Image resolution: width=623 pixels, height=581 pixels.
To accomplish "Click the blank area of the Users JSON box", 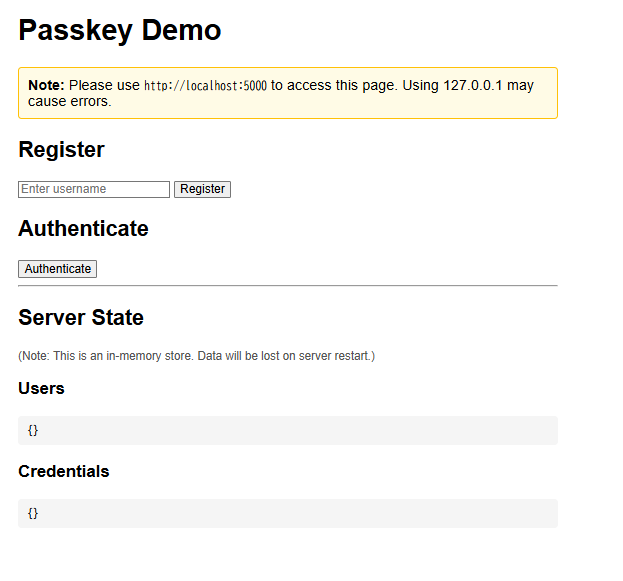I will 300,430.
